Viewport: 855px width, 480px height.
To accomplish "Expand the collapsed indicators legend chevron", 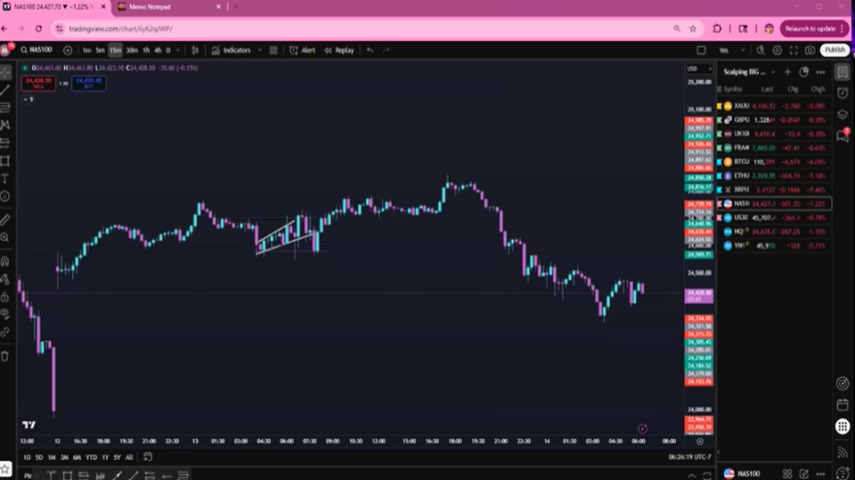I will [x=28, y=99].
